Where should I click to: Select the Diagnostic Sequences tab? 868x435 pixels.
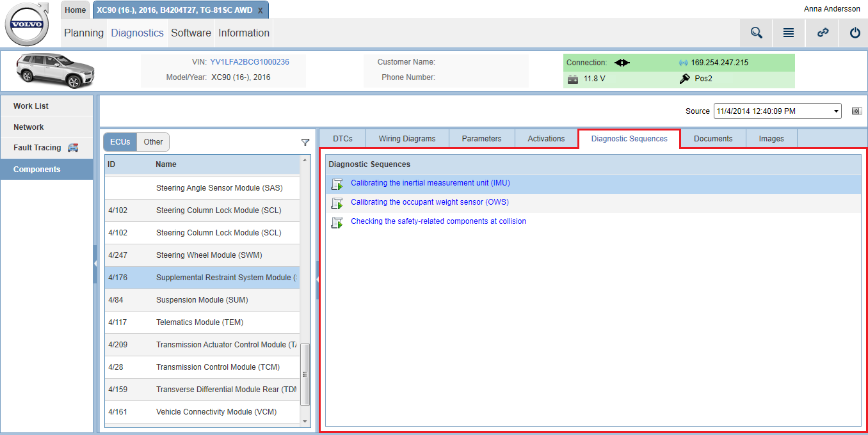pos(629,139)
